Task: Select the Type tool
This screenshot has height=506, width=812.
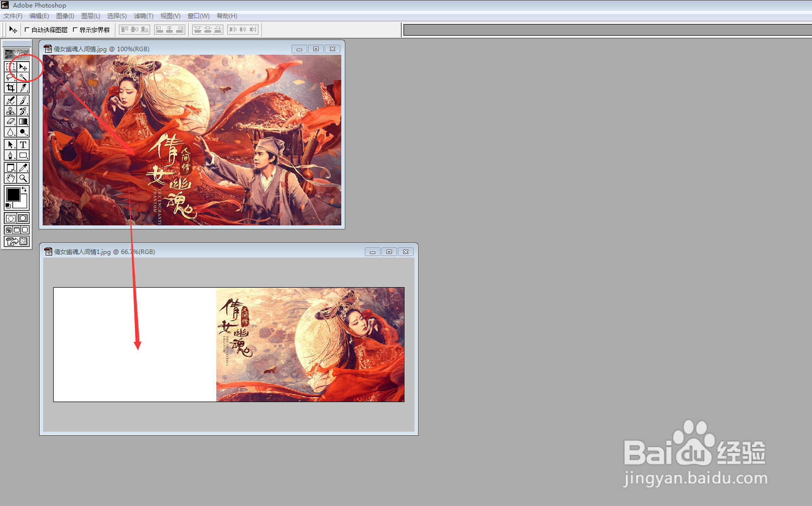Action: coord(23,145)
